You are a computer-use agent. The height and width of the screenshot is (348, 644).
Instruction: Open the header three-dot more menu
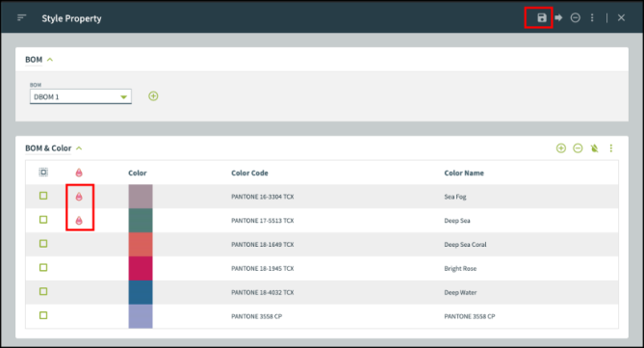tap(592, 17)
